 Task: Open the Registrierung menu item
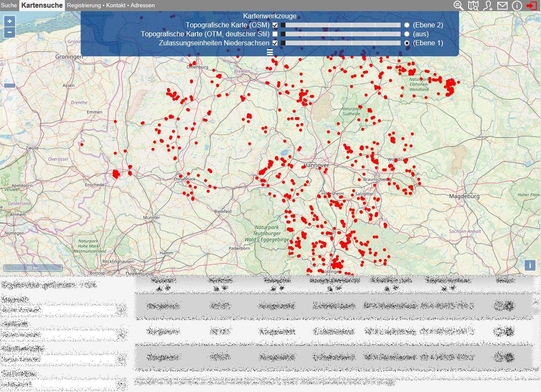pos(84,6)
